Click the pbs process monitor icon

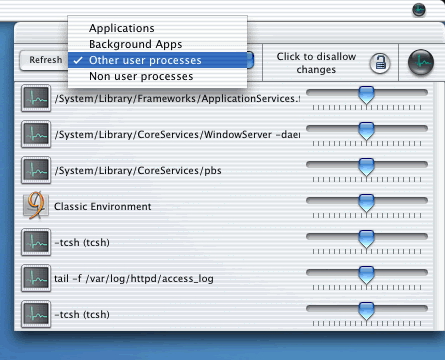coord(36,170)
